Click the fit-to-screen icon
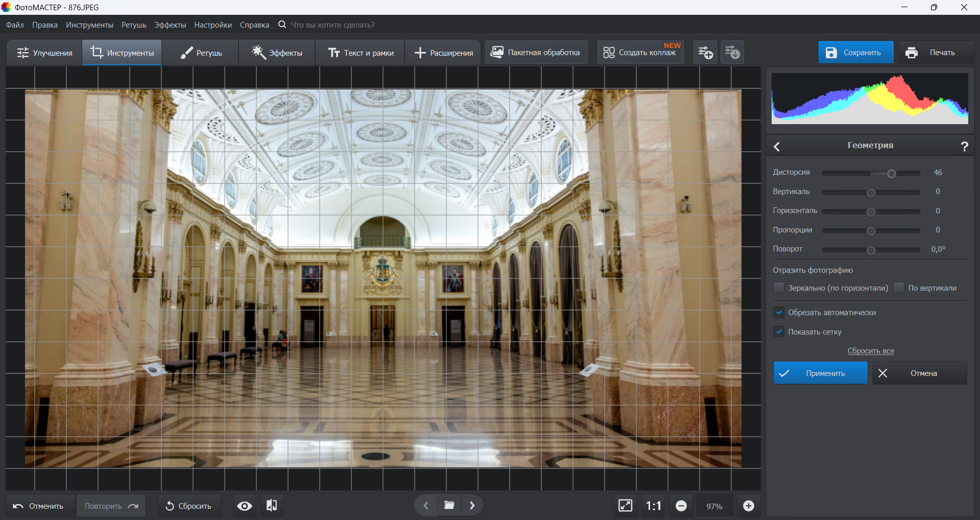This screenshot has width=980, height=520. pos(625,506)
